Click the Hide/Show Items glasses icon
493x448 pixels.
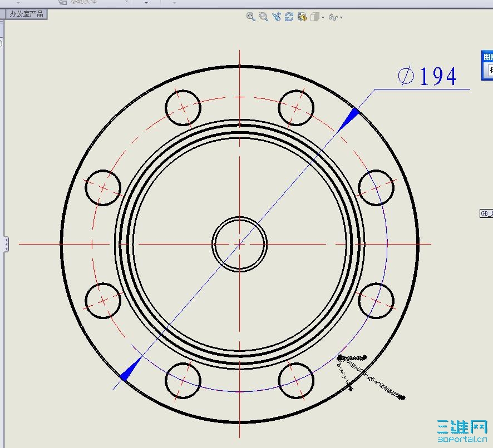coord(333,17)
